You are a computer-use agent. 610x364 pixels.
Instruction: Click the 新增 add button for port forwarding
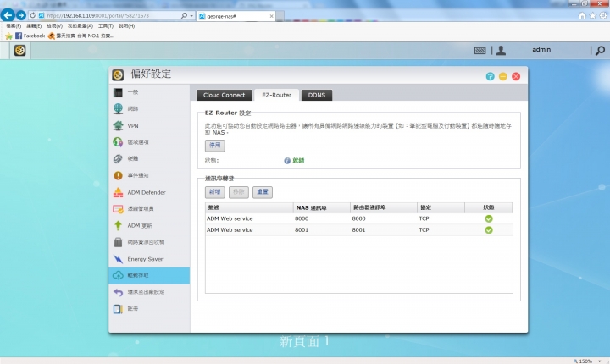tap(214, 192)
